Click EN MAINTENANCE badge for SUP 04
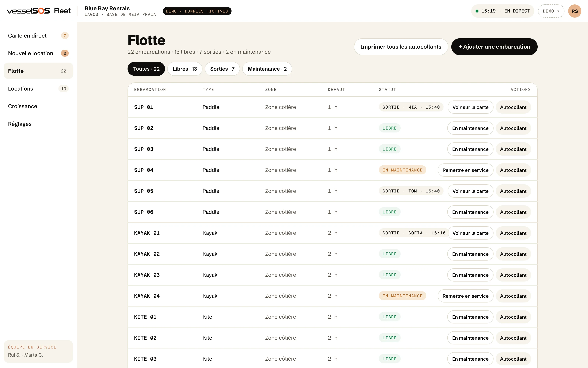The image size is (588, 368). tap(402, 170)
